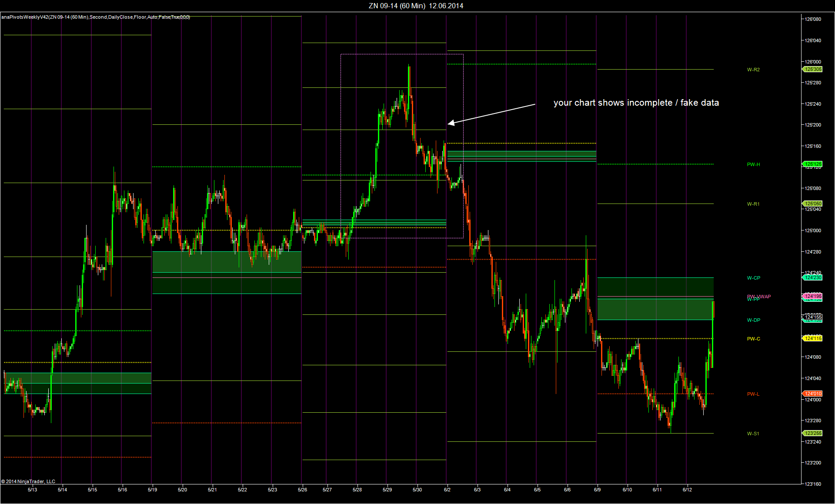
Task: Click the 6/2 date on time axis
Action: [x=447, y=490]
